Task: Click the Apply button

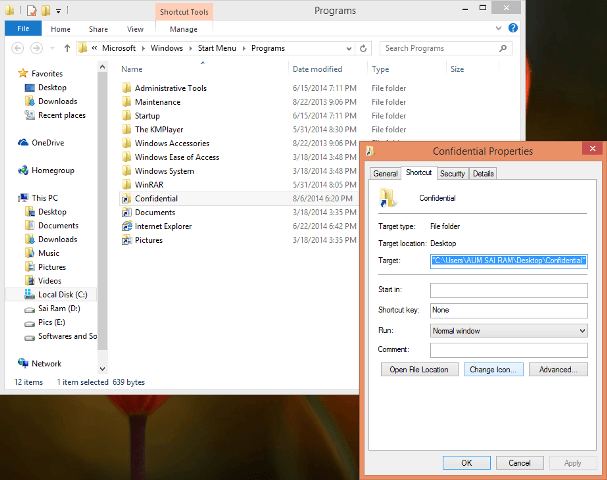Action: click(x=572, y=463)
